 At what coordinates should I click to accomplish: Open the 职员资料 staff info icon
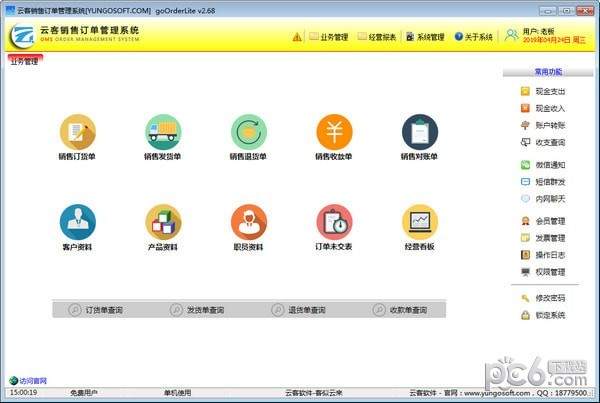(x=249, y=222)
